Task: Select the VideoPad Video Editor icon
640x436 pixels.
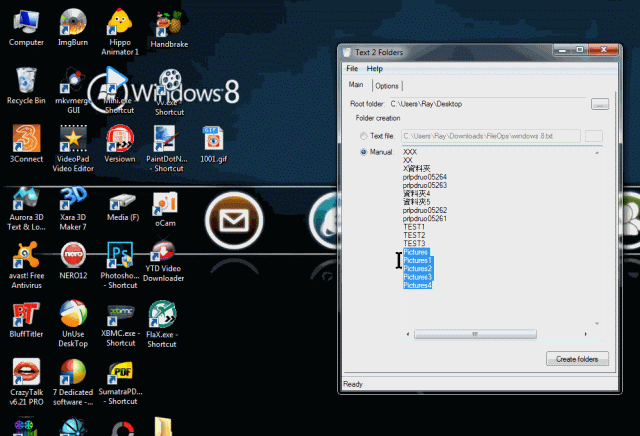Action: pyautogui.click(x=73, y=149)
